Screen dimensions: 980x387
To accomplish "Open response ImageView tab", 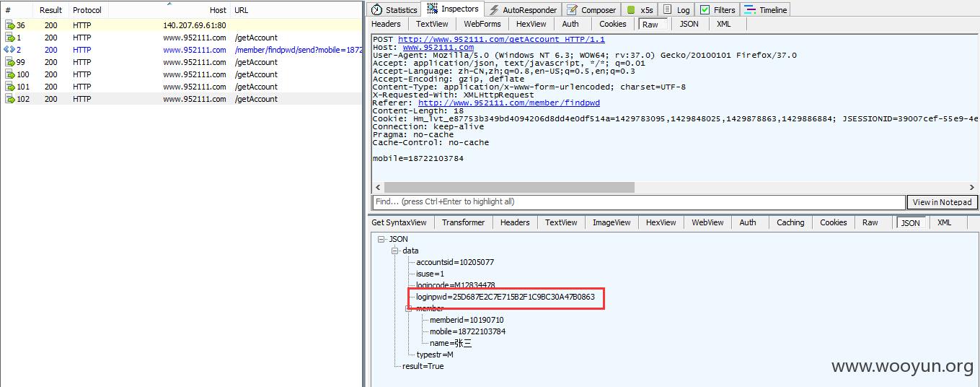I will point(612,222).
